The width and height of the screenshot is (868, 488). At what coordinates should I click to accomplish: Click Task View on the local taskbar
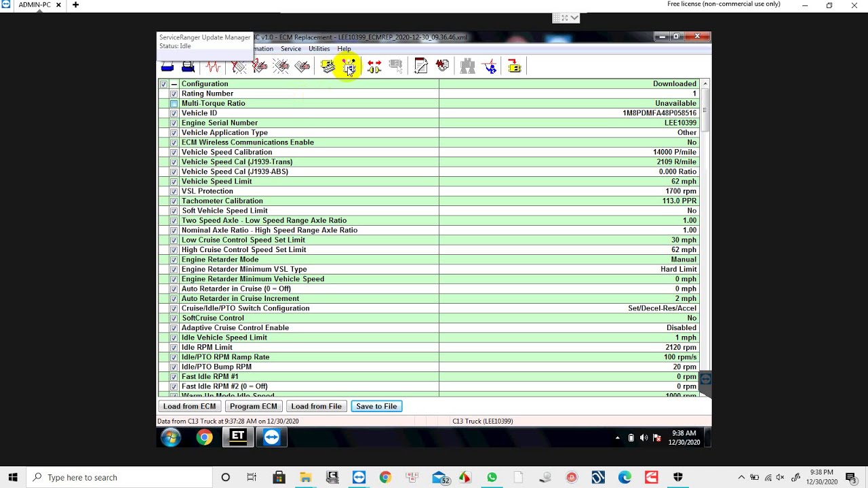click(252, 477)
